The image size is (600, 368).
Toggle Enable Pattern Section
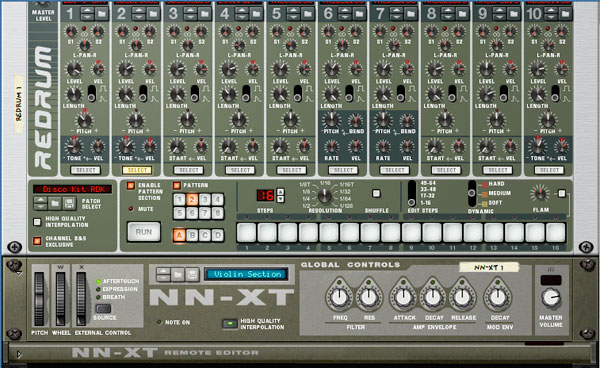[131, 186]
